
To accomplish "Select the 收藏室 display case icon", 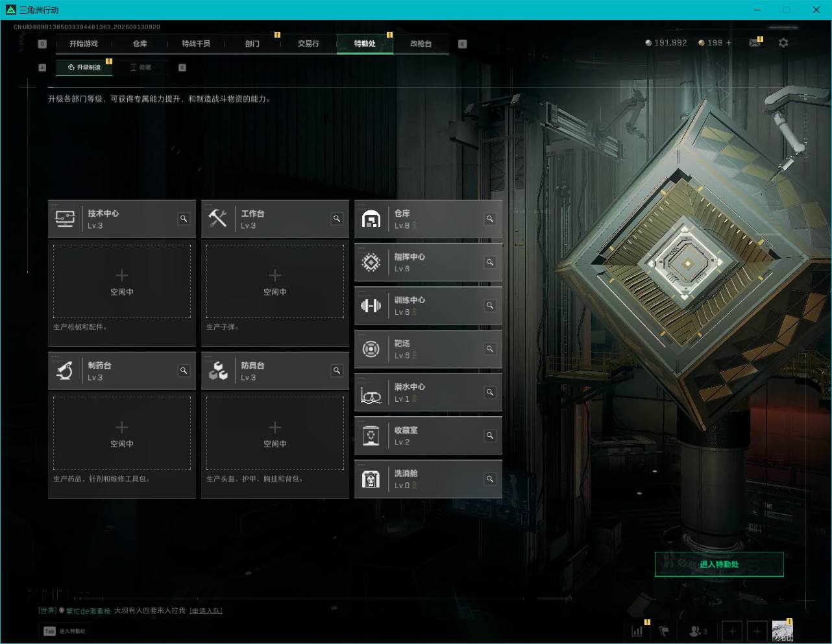I will [x=371, y=436].
